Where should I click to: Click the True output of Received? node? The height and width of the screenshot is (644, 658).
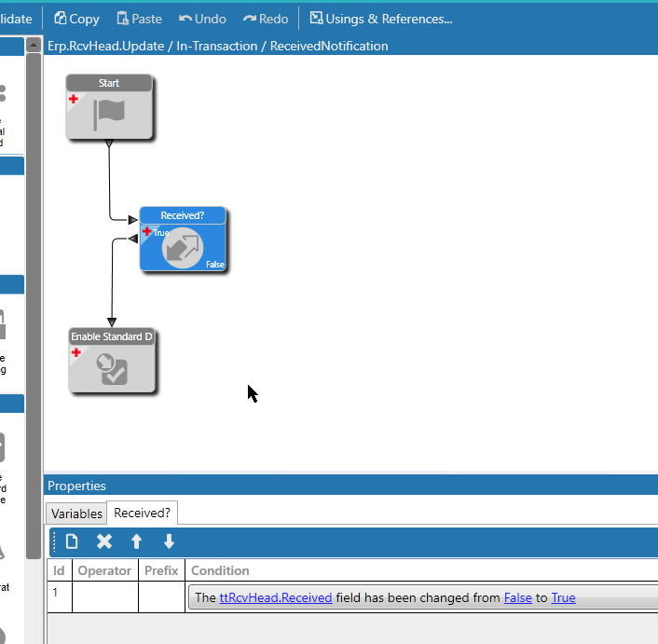click(x=160, y=232)
